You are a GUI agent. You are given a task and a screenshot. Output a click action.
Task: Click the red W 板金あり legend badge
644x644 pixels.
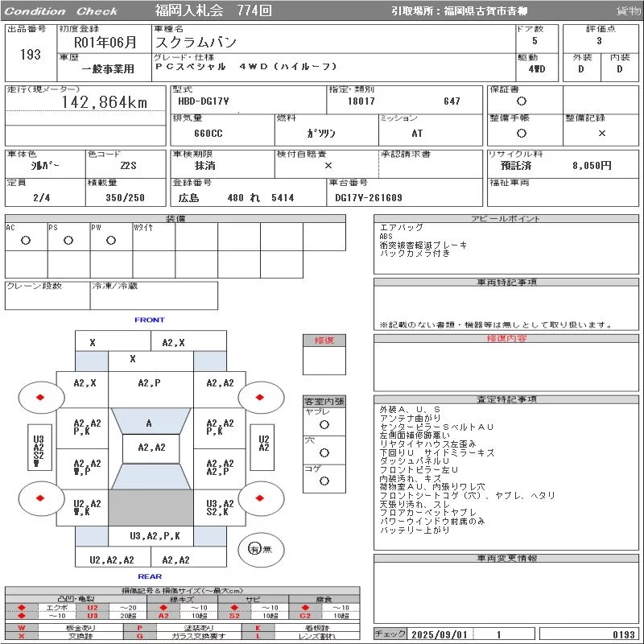tap(22, 628)
